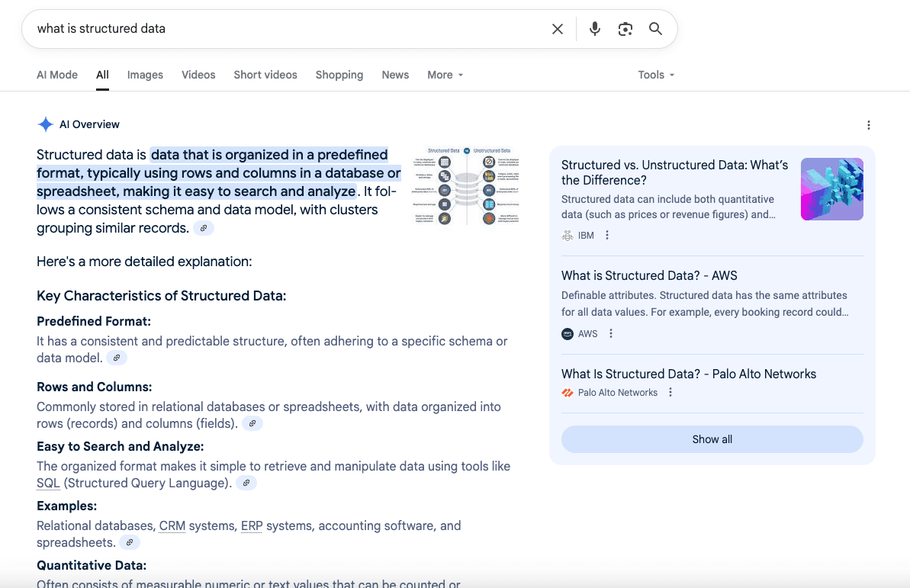
Task: Click link icon under Rows and Columns section
Action: tap(252, 423)
